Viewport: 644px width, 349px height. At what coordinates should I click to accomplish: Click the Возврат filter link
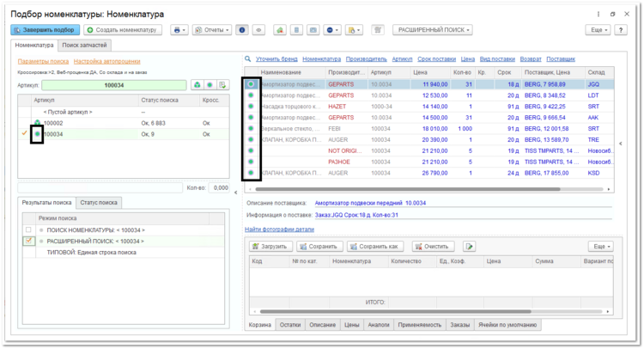pyautogui.click(x=531, y=58)
